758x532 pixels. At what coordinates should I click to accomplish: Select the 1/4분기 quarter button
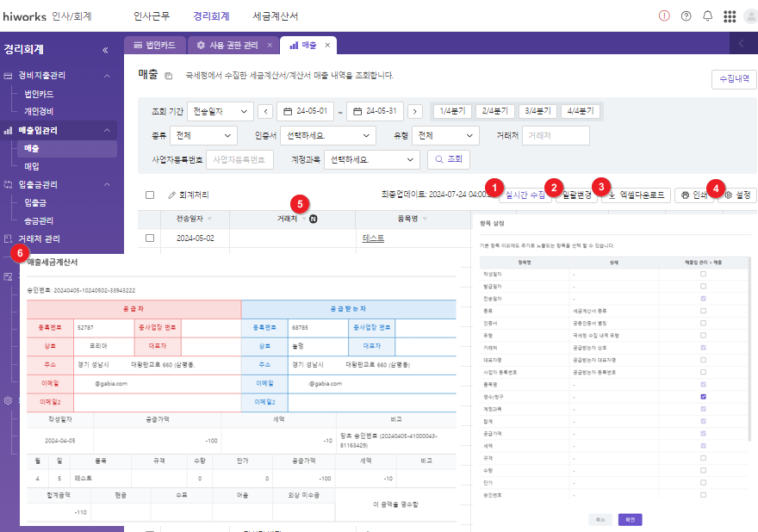pos(452,111)
